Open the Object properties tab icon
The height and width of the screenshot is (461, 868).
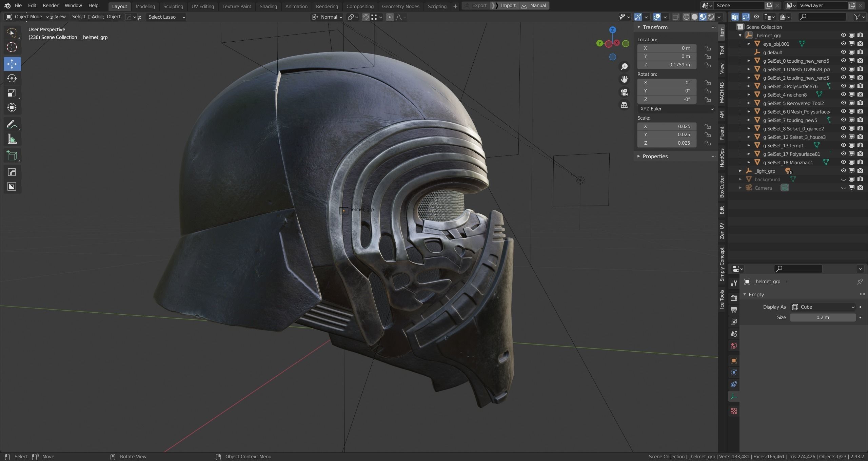pos(734,360)
